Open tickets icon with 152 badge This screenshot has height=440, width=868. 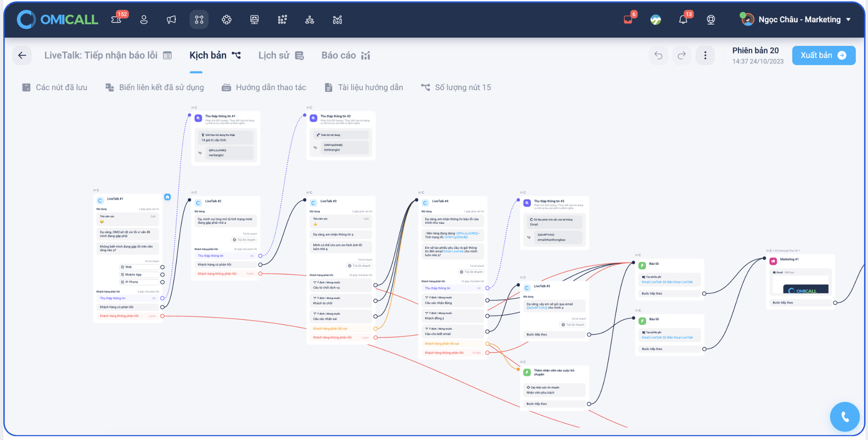pyautogui.click(x=117, y=19)
